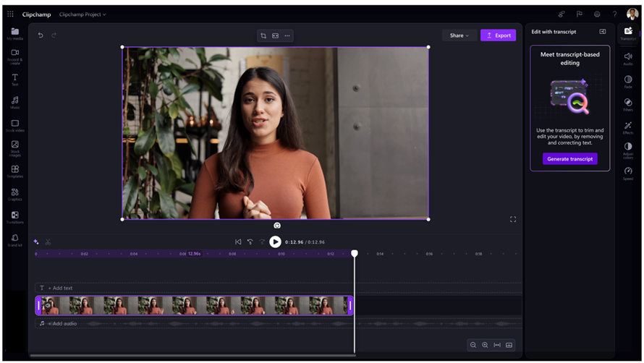Open Record & create panel
Image resolution: width=644 pixels, height=363 pixels.
click(x=14, y=57)
